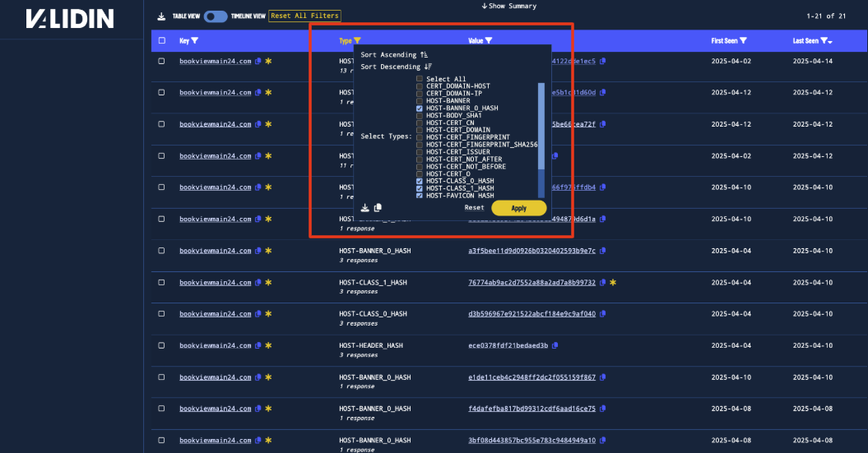This screenshot has height=453, width=868.
Task: Copy the value ending 5be66cea72f
Action: [603, 124]
